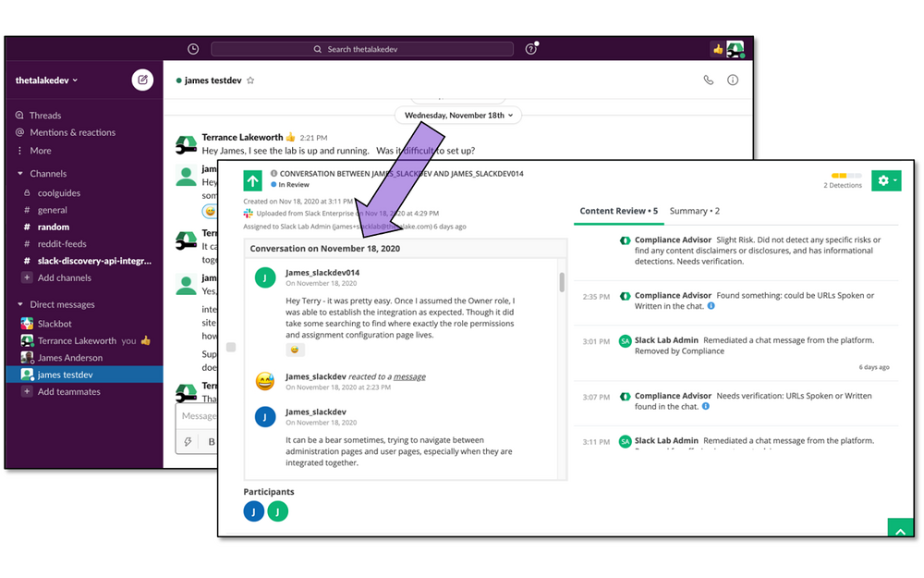
Task: Click the compose new message icon
Action: point(142,80)
